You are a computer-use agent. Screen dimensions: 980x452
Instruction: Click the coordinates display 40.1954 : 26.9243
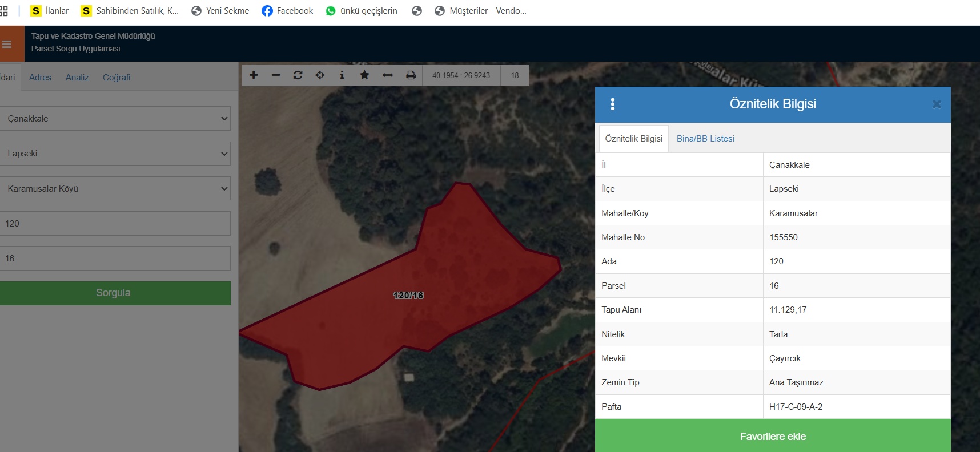(461, 75)
